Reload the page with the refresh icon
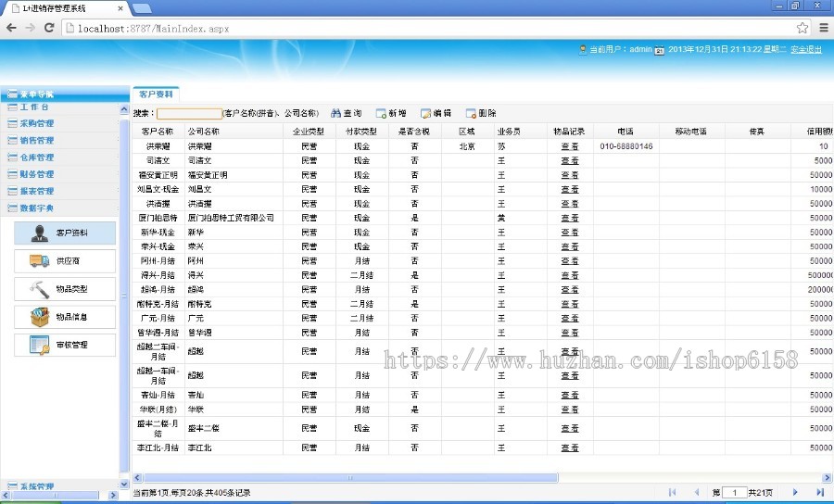This screenshot has height=504, width=834. pos(49,28)
